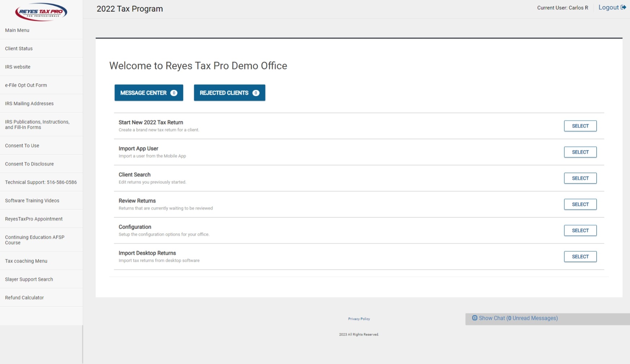Select Review Returns

[580, 204]
